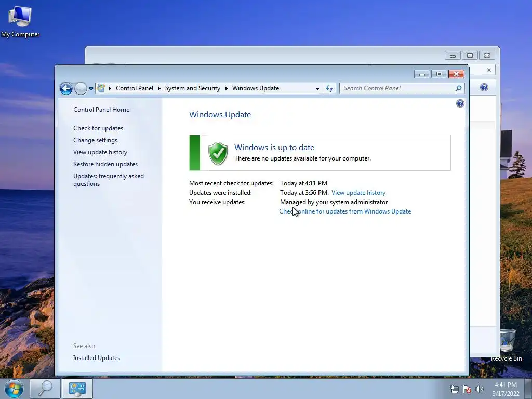Click the 'Windows is up to date' heading

[x=274, y=147]
